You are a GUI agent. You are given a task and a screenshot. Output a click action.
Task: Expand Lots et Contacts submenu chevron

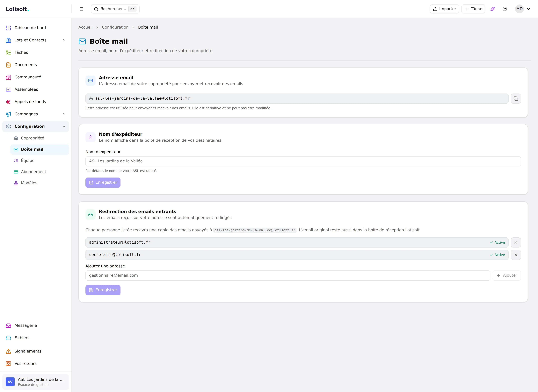pyautogui.click(x=64, y=40)
